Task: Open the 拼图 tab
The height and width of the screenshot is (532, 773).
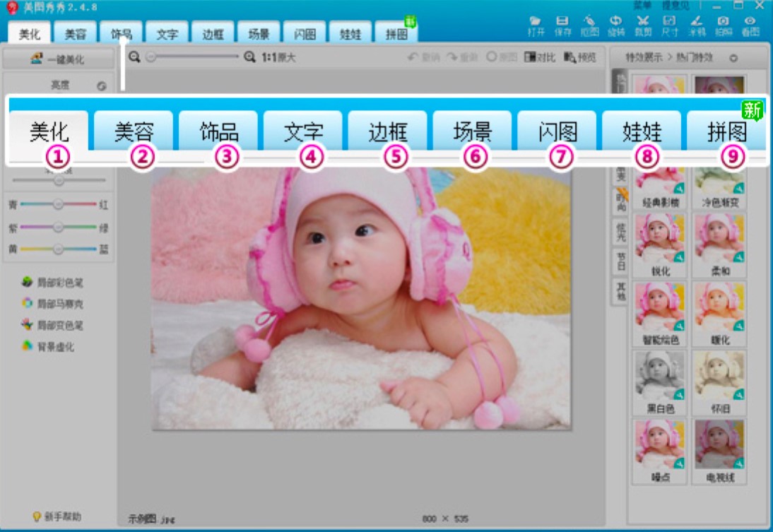Action: point(396,33)
